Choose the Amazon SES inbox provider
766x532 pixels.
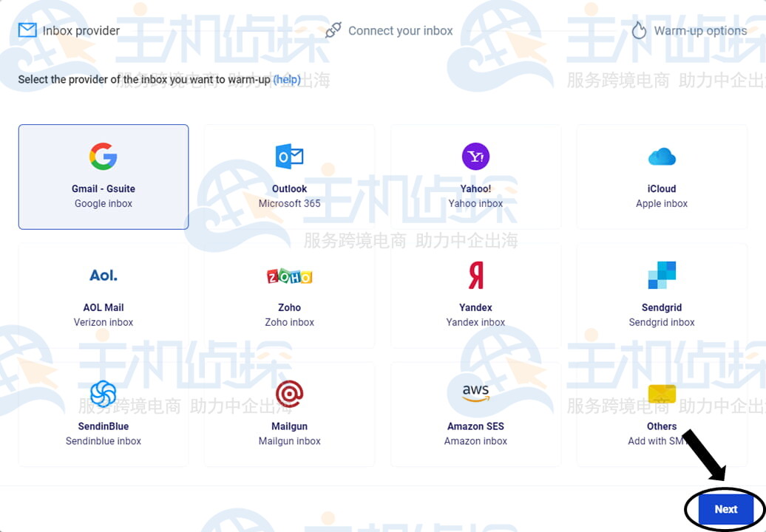point(475,414)
